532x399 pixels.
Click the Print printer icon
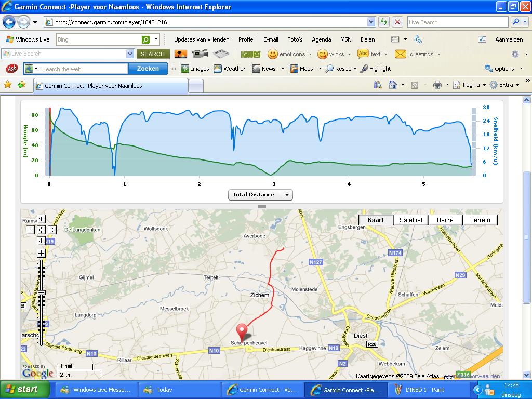coord(437,85)
